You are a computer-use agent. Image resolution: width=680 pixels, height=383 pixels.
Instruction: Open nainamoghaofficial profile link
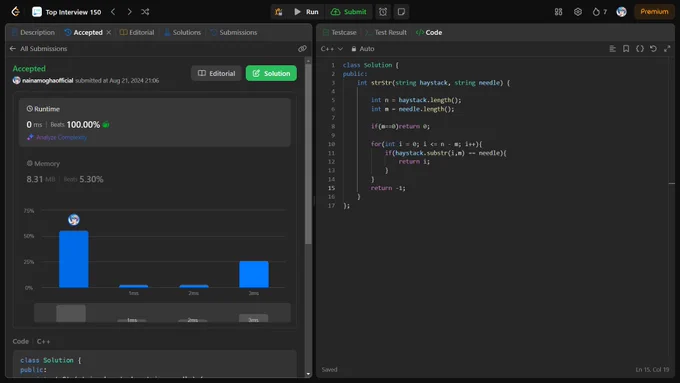coord(47,80)
